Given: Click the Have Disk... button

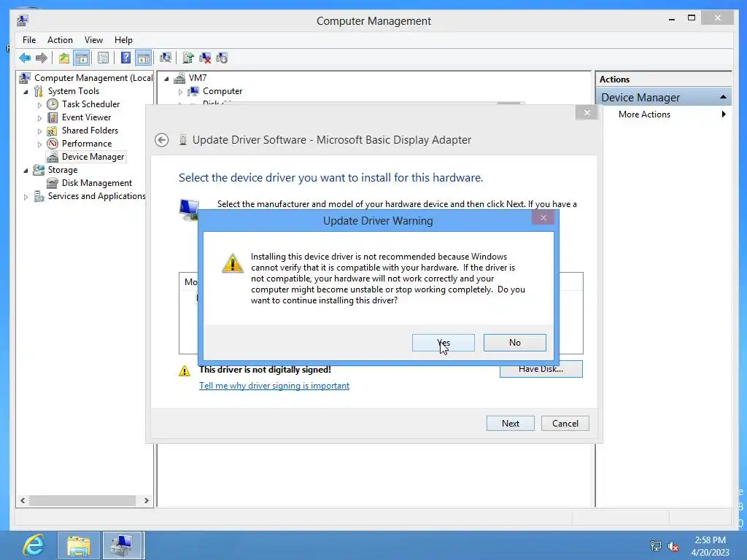Looking at the screenshot, I should [x=541, y=369].
